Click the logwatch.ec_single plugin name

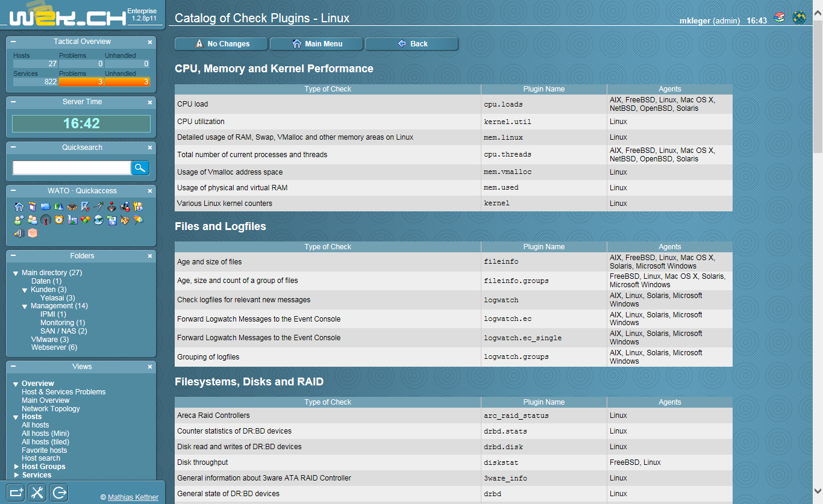coord(522,338)
